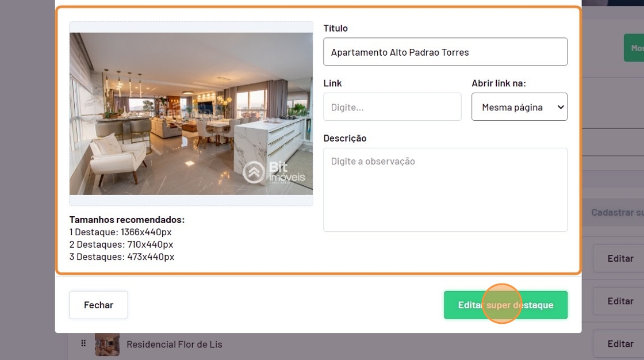Click the Editar button just below 'Cadastrar su'
Image resolution: width=644 pixels, height=360 pixels.
pos(620,258)
